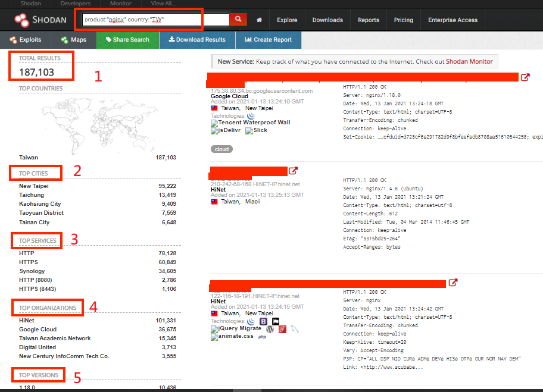
Task: Open external link icon of Google Cloud result
Action: point(525,77)
